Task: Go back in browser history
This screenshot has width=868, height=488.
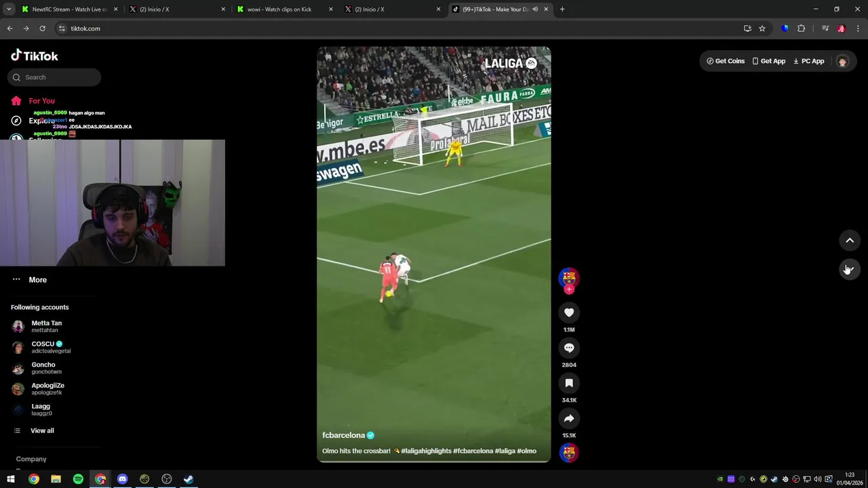Action: pos(9,28)
